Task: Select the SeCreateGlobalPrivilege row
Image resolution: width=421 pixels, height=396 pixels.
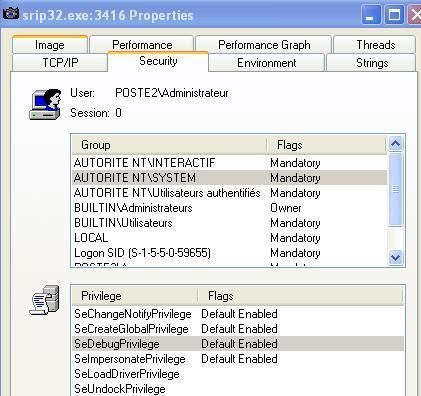Action: click(238, 329)
